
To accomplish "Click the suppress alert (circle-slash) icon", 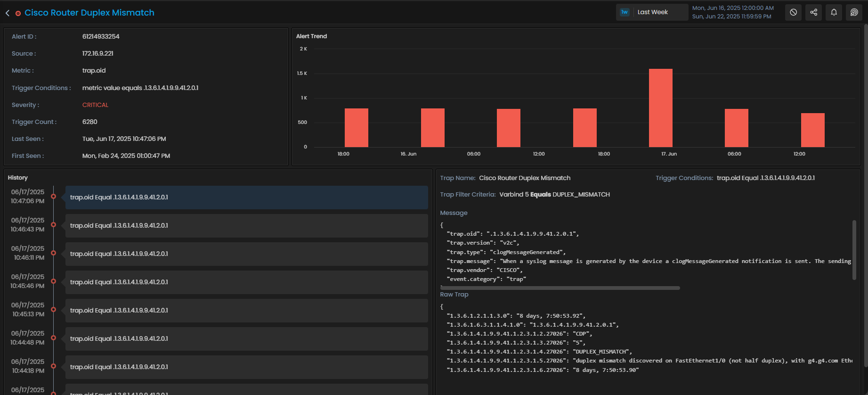I will coord(794,12).
